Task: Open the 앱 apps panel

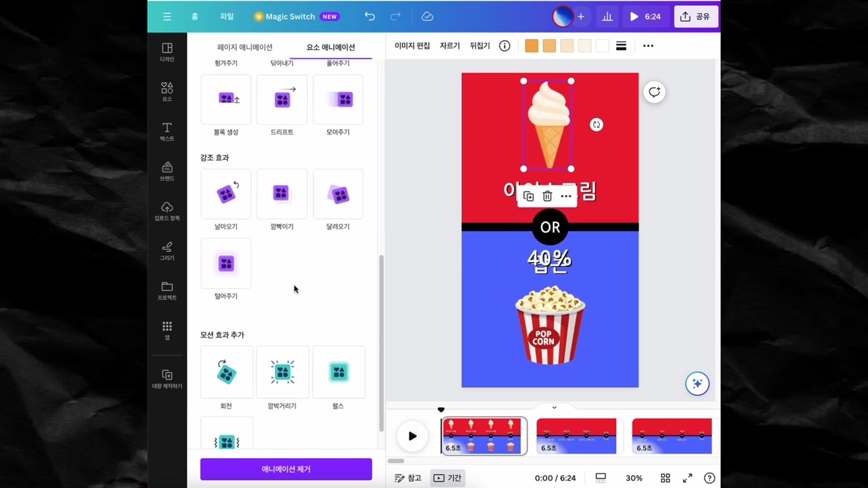Action: pyautogui.click(x=167, y=330)
